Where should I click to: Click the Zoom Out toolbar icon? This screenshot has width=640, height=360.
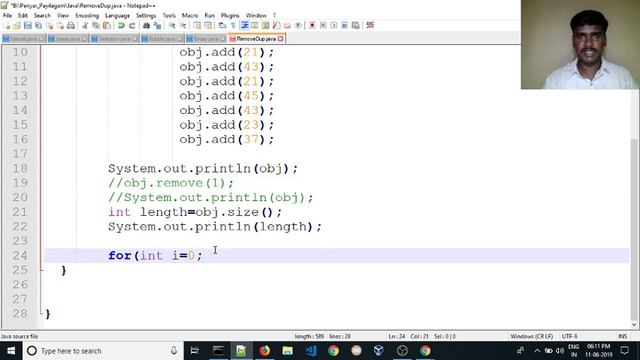coord(183,25)
